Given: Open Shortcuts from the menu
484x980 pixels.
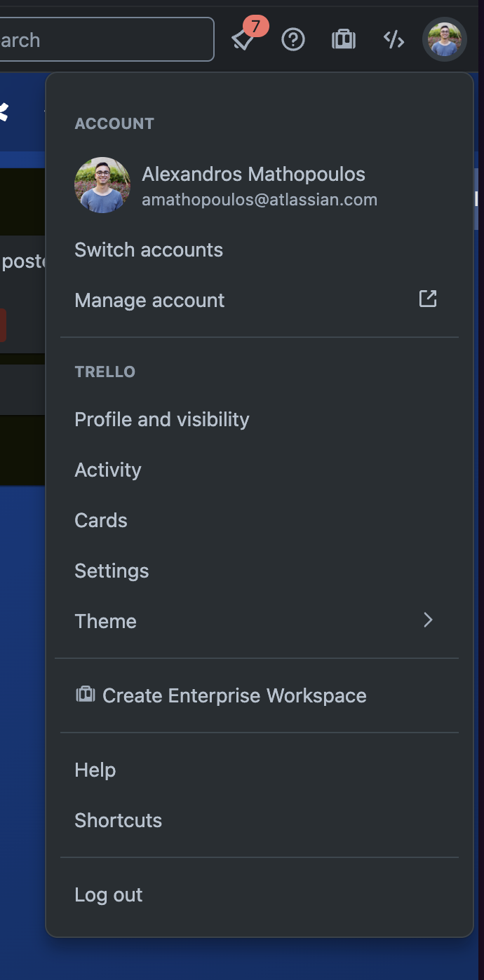Looking at the screenshot, I should click(x=118, y=820).
